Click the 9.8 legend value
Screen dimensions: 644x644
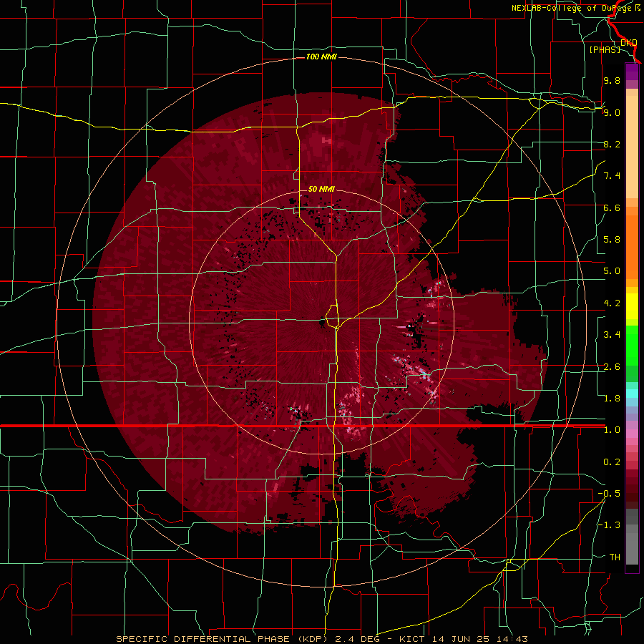click(x=612, y=80)
